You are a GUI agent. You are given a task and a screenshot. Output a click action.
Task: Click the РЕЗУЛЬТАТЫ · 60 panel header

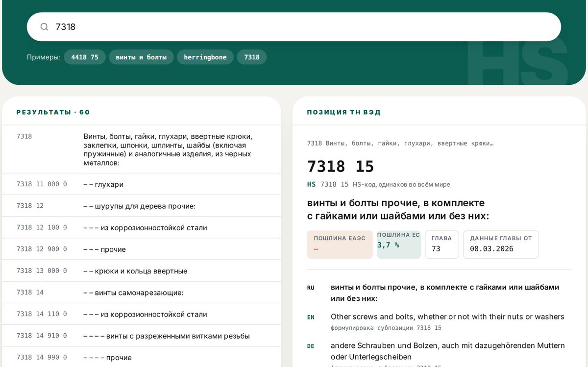click(x=53, y=112)
